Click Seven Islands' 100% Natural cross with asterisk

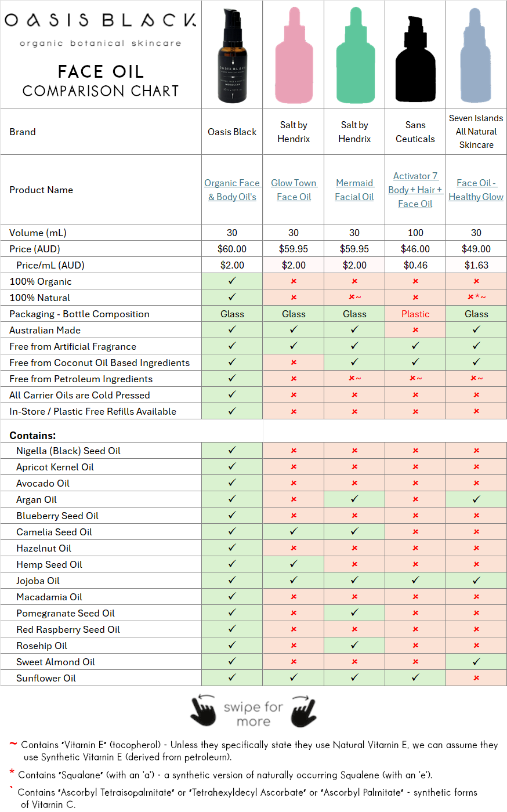[477, 298]
